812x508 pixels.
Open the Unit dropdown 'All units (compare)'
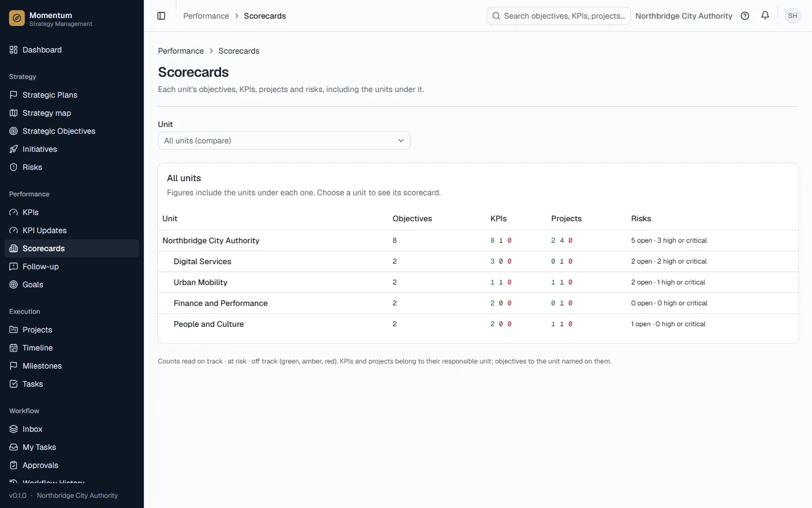(x=284, y=141)
